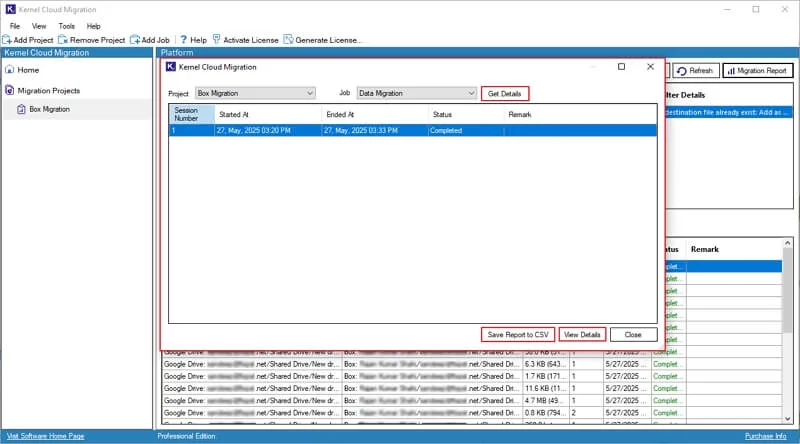The image size is (800, 444).
Task: Close the Kernel Cloud Migration dialog
Action: click(651, 67)
